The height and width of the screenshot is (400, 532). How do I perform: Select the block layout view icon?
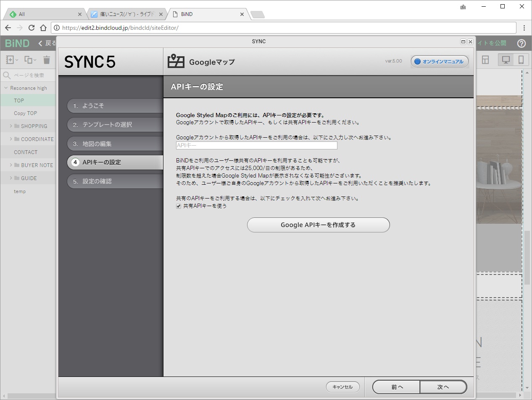(x=485, y=60)
